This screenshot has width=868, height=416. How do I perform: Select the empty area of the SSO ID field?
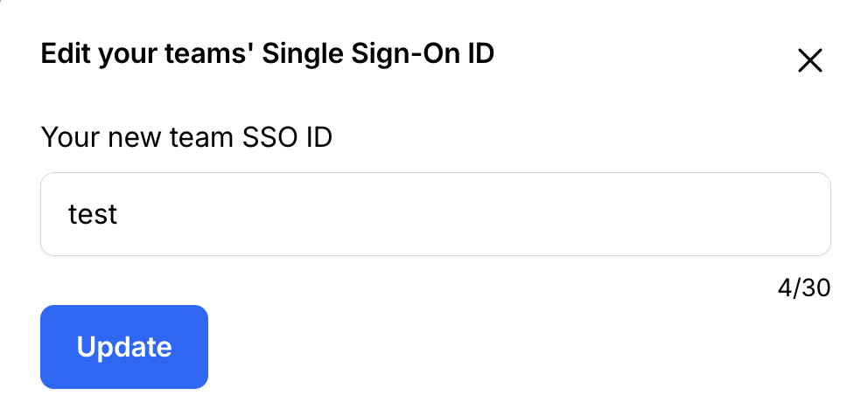[x=525, y=214]
